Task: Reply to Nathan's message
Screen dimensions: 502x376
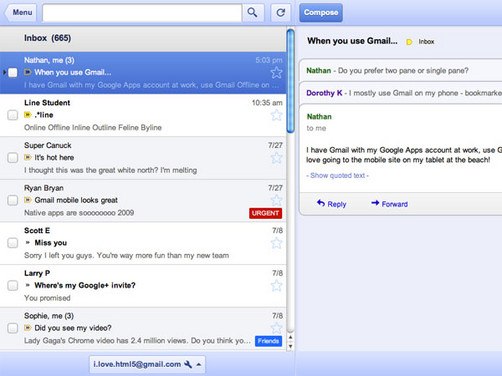Action: (x=331, y=204)
